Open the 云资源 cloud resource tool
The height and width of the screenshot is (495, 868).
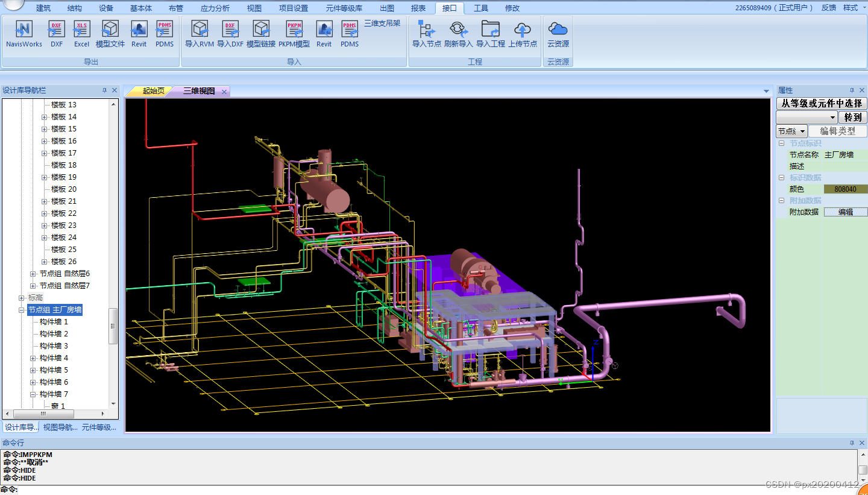click(558, 33)
